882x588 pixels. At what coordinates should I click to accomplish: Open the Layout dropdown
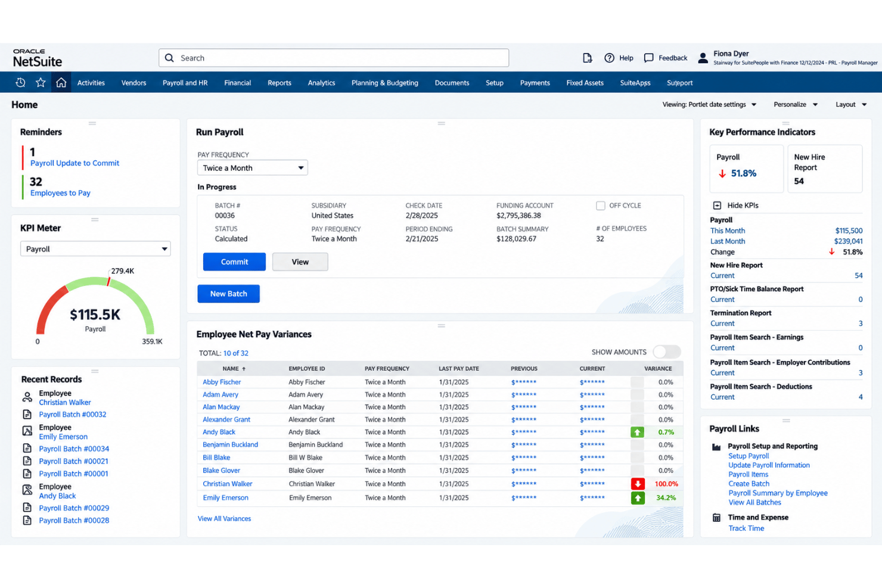point(851,105)
